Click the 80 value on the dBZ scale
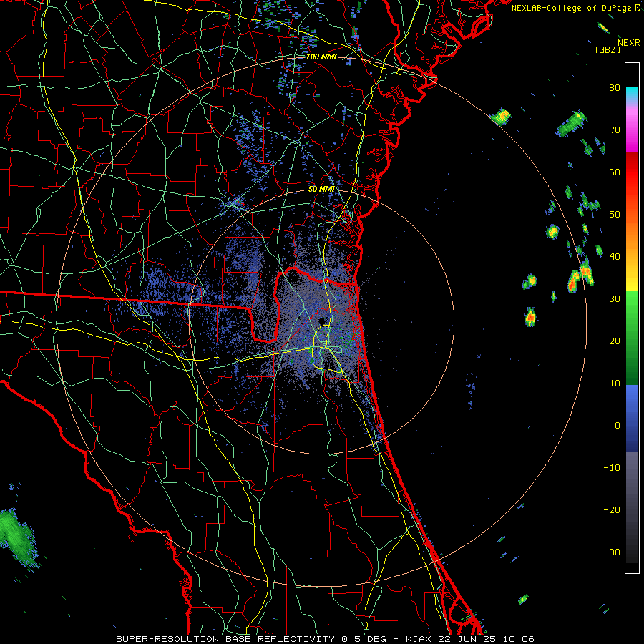Image resolution: width=644 pixels, height=644 pixels. [615, 87]
